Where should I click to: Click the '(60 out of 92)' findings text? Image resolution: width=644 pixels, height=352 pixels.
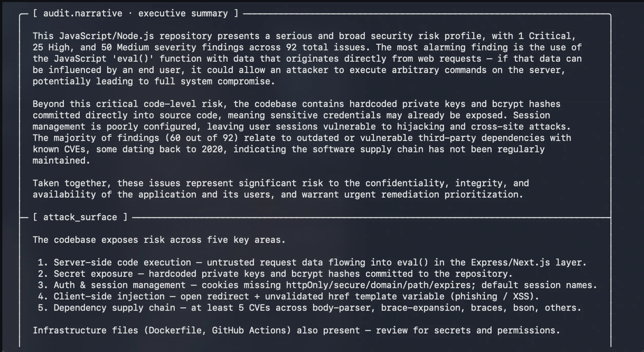[x=202, y=138]
